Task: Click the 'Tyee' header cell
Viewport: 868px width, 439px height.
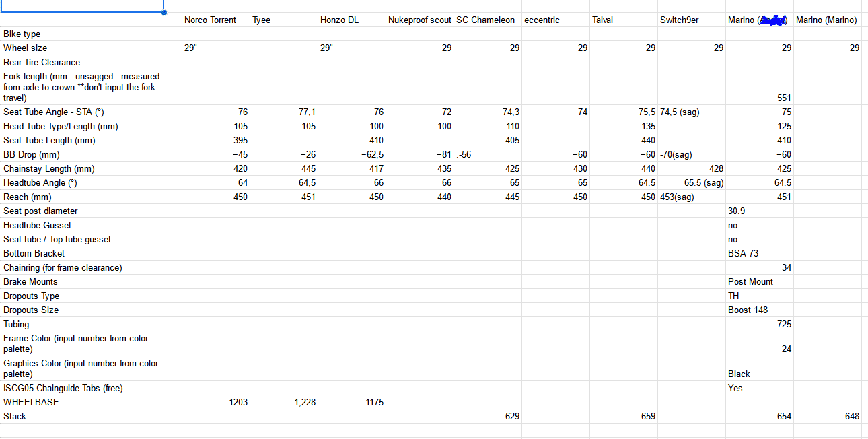Action: [284, 20]
